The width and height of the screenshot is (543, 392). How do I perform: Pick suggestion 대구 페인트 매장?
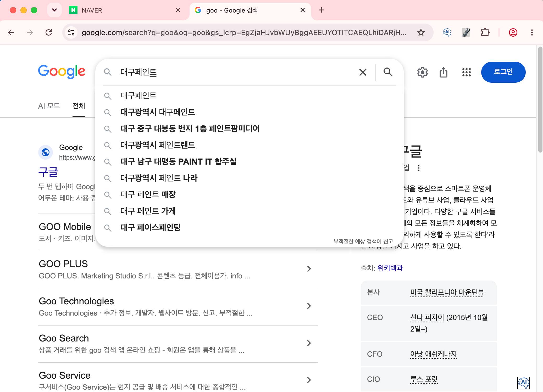click(x=249, y=194)
